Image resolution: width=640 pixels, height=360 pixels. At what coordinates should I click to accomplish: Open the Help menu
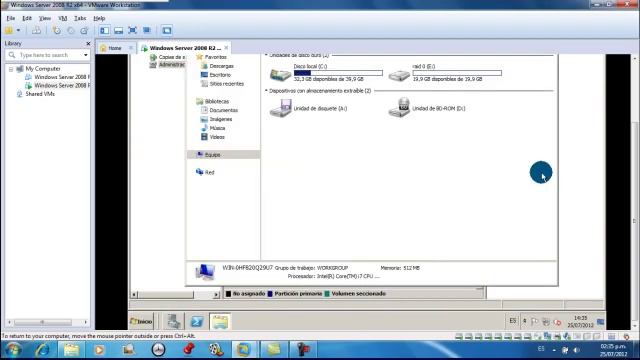point(99,18)
